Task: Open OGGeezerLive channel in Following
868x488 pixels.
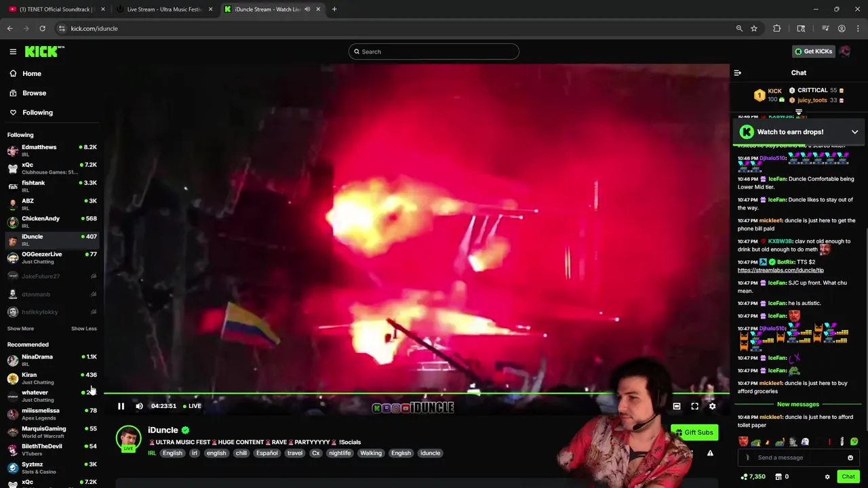Action: coord(52,258)
